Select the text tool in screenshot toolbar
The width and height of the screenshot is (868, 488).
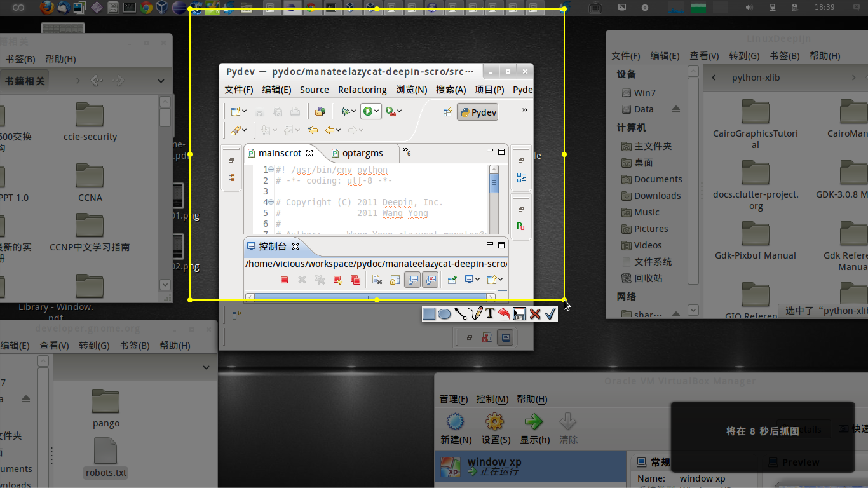coord(490,313)
